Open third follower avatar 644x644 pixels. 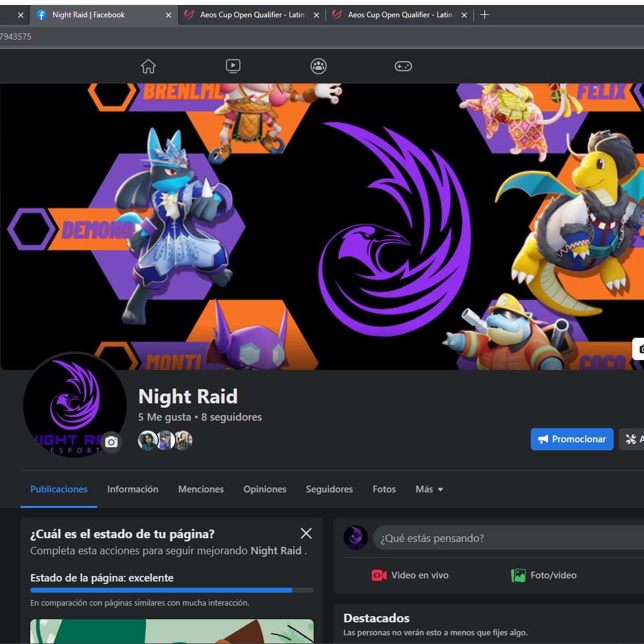[x=183, y=440]
